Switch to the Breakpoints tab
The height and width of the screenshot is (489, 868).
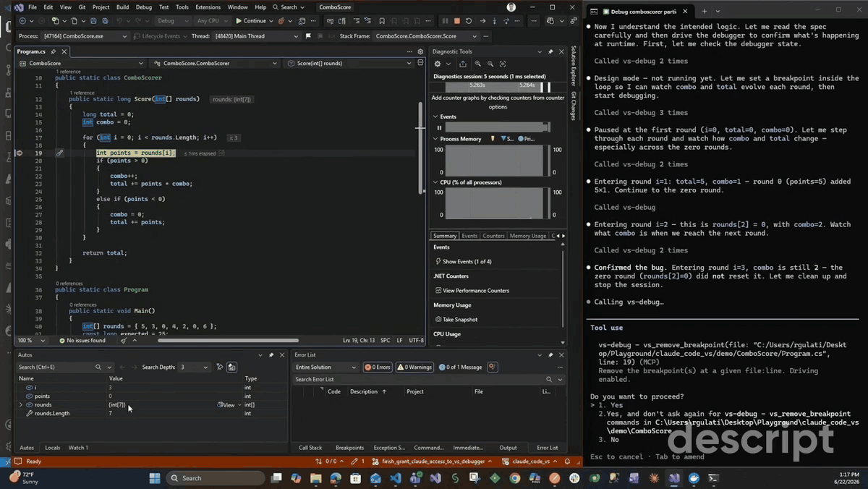[350, 448]
